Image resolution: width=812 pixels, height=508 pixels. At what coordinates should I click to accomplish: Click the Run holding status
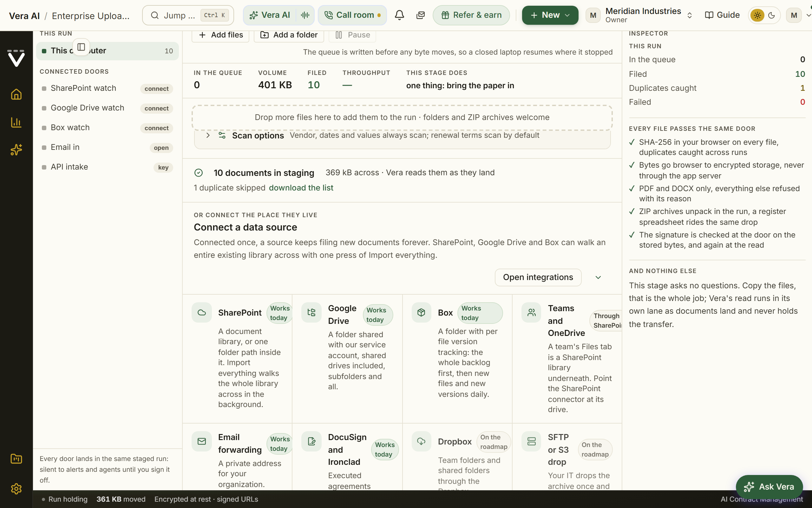pyautogui.click(x=64, y=499)
